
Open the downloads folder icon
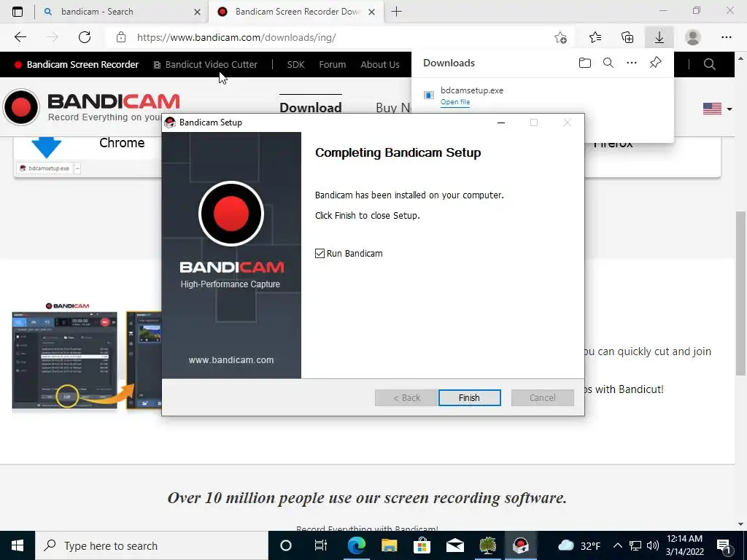[584, 63]
